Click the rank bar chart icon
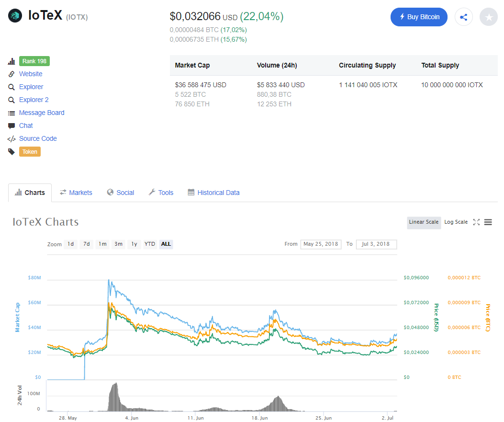This screenshot has width=504, height=422. pos(11,61)
